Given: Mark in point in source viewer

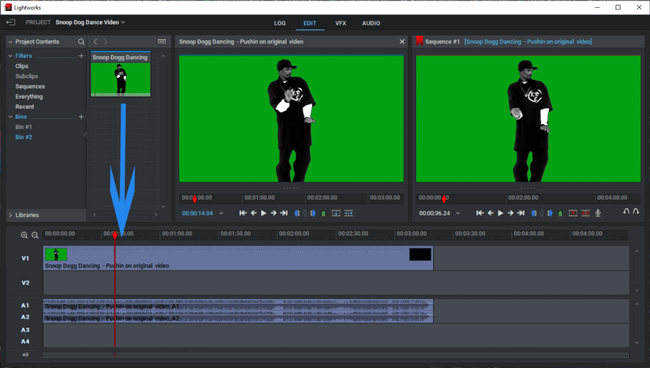Looking at the screenshot, I should coord(297,213).
